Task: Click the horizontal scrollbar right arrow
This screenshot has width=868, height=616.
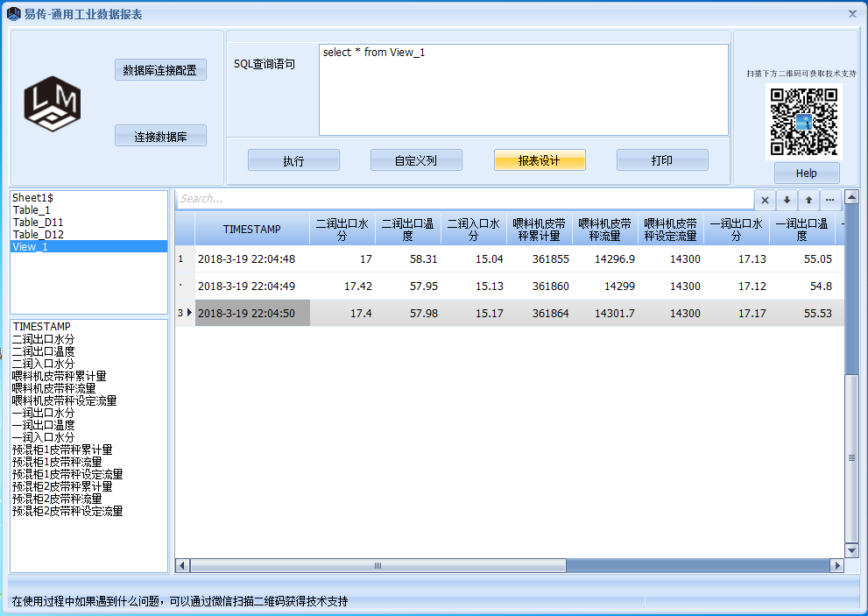Action: pyautogui.click(x=834, y=566)
